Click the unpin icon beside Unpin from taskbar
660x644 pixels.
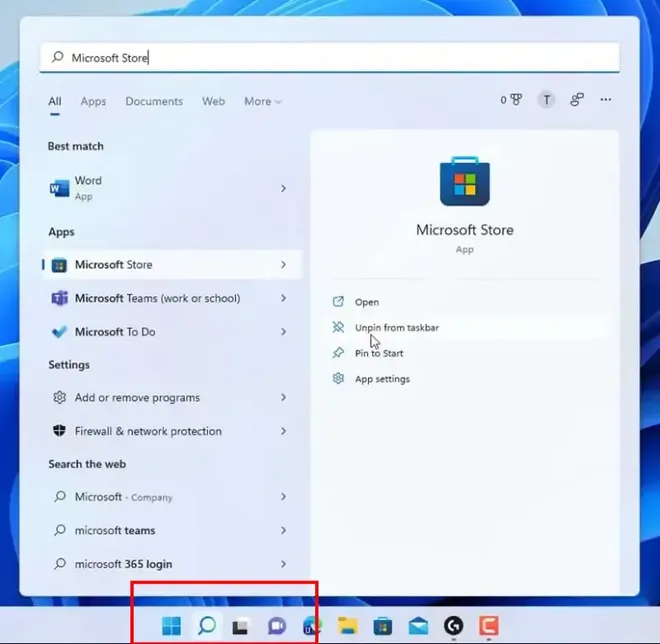pos(338,327)
